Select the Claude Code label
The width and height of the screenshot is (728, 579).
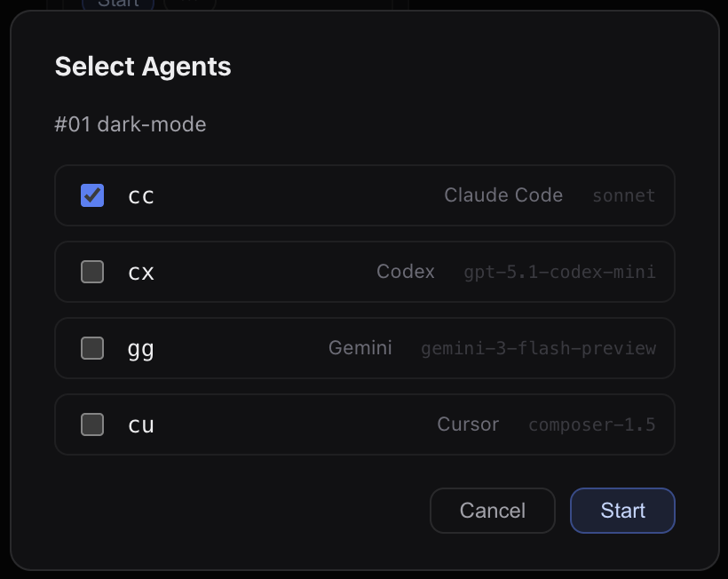[503, 195]
